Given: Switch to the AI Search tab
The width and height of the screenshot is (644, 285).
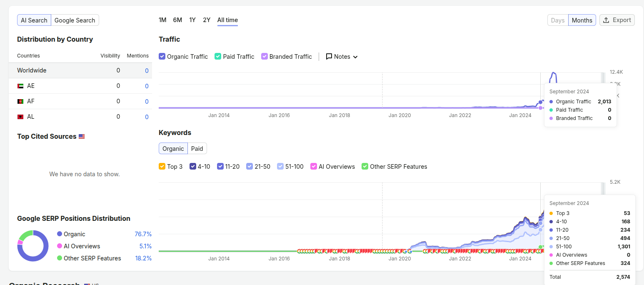Looking at the screenshot, I should point(34,20).
